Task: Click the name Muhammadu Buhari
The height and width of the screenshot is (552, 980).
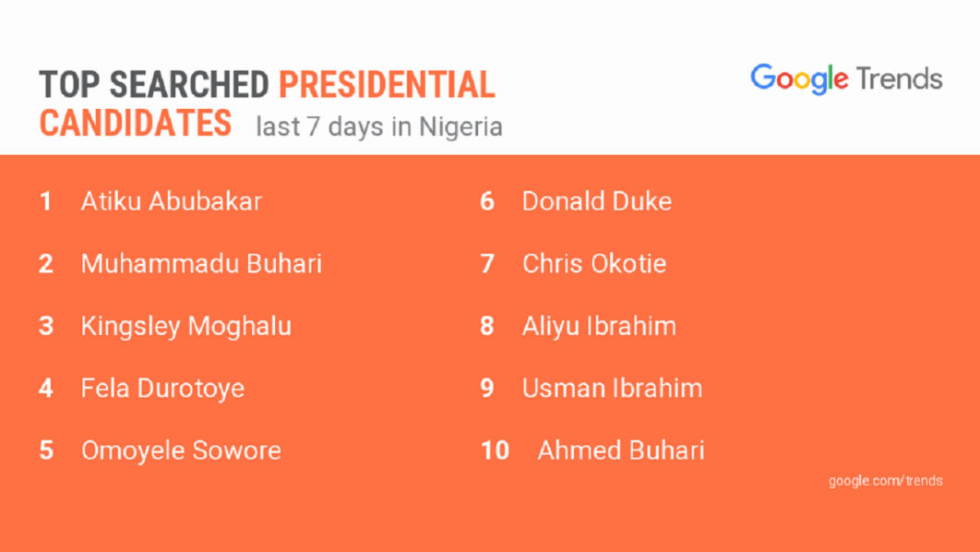Action: point(201,264)
